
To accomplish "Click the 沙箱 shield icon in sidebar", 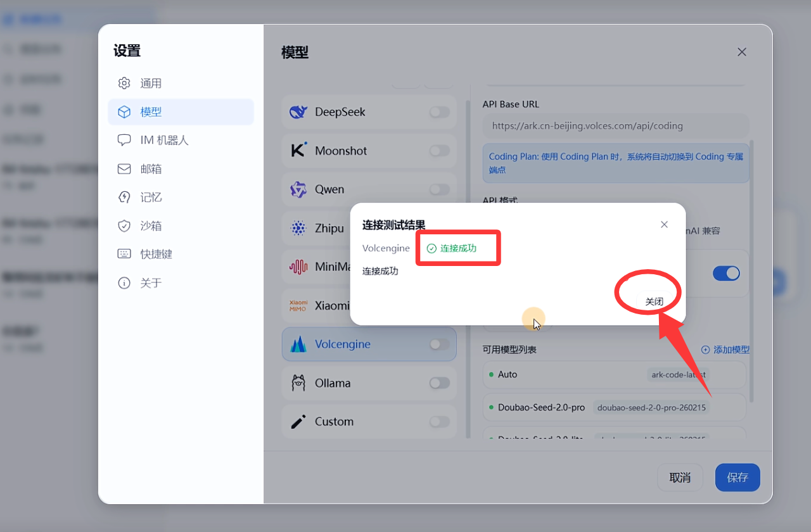I will (x=124, y=226).
